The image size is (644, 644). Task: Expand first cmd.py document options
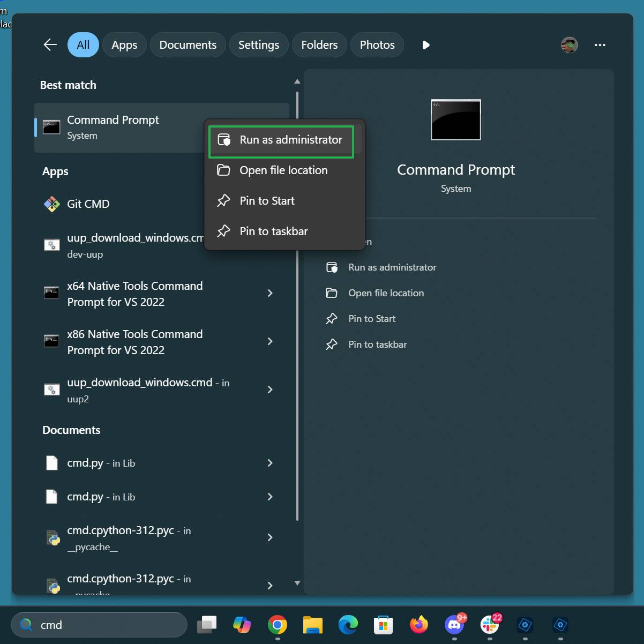(x=270, y=463)
